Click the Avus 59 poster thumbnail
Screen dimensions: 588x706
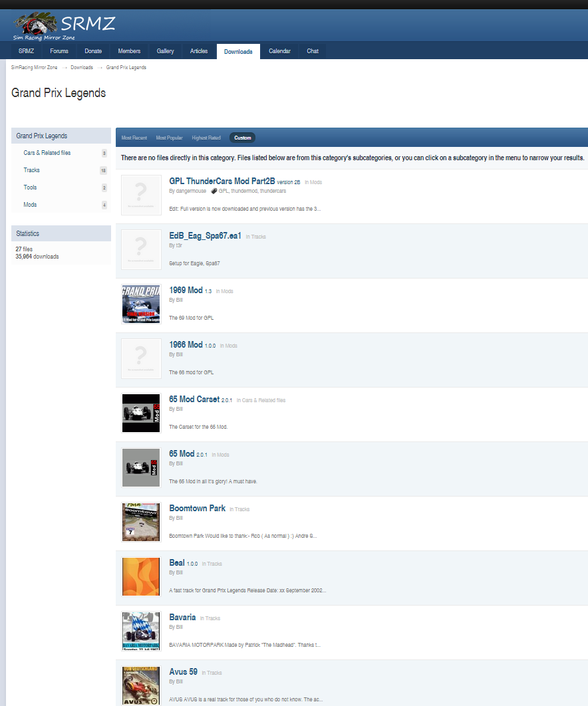click(x=141, y=685)
